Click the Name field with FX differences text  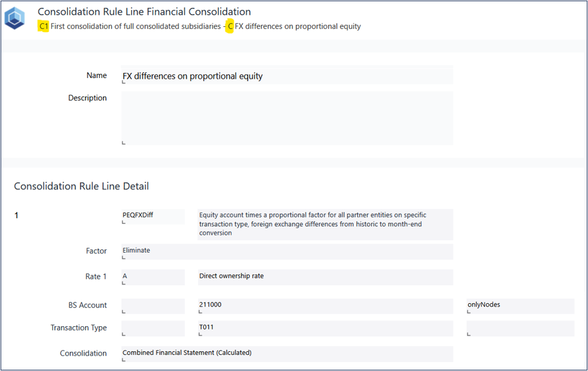286,75
